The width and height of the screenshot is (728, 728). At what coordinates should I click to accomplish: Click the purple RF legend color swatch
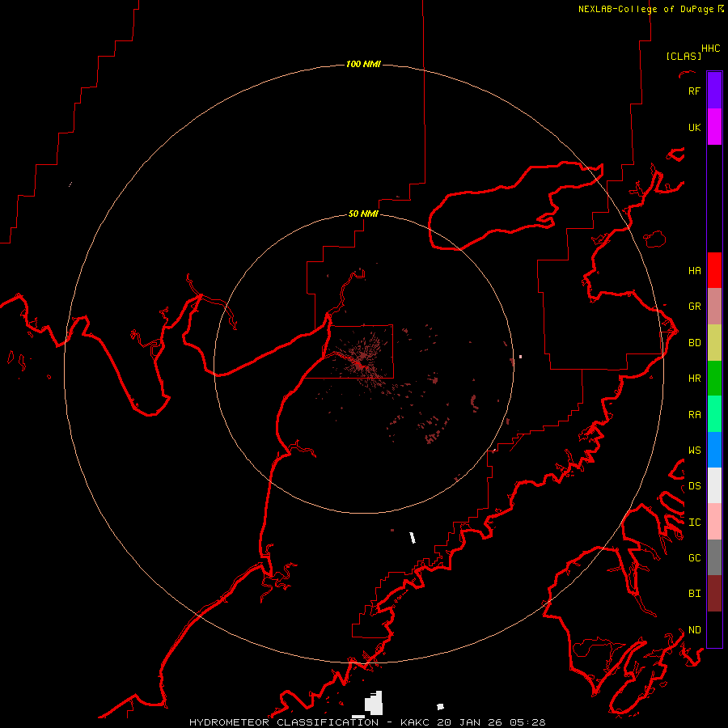pos(714,91)
